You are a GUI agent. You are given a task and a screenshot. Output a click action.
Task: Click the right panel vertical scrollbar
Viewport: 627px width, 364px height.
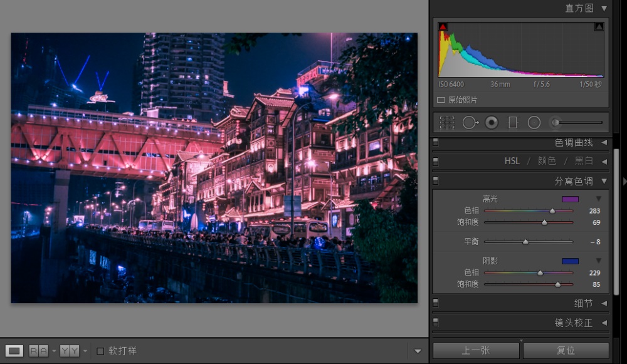pos(616,222)
